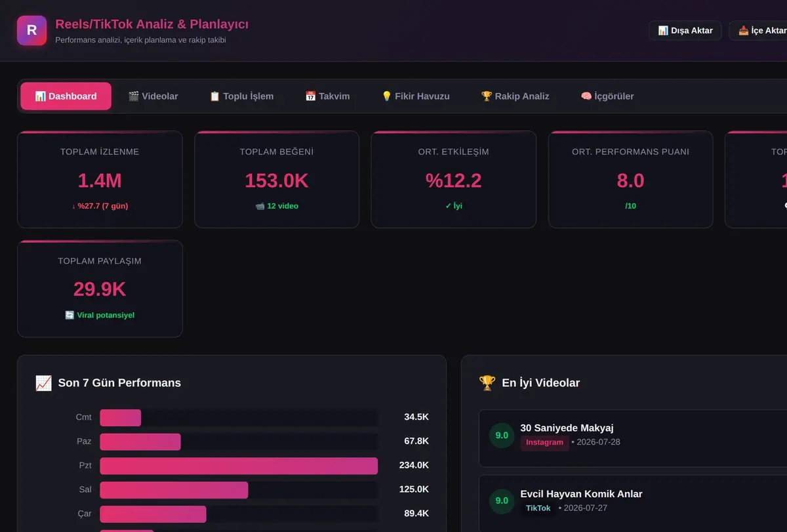The width and height of the screenshot is (787, 532).
Task: Click the camera icon next to 12 video
Action: [x=260, y=206]
